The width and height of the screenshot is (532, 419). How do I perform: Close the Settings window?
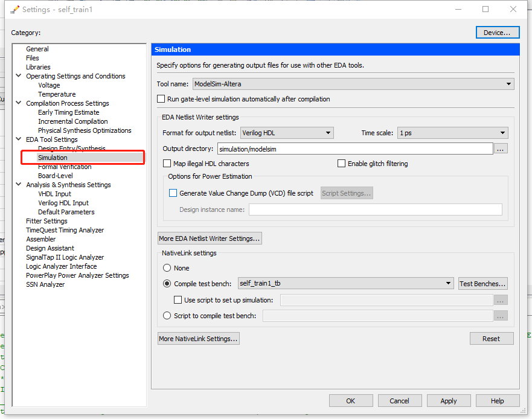pyautogui.click(x=513, y=9)
